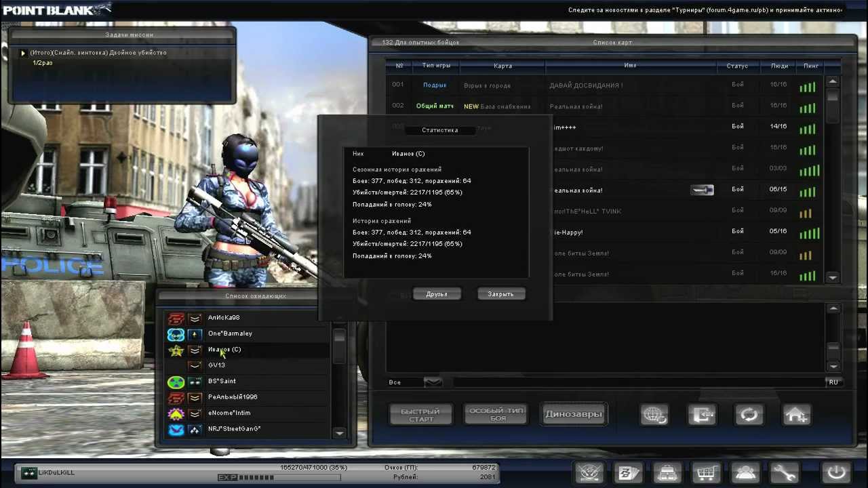Image resolution: width=868 pixels, height=488 pixels.
Task: Click chat area scroll up arrow
Action: point(833,308)
